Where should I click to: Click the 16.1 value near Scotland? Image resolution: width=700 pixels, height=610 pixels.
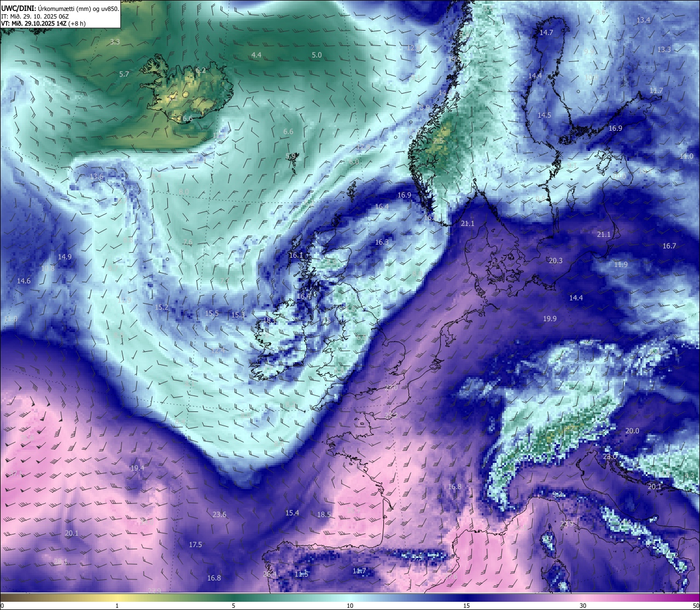(296, 255)
